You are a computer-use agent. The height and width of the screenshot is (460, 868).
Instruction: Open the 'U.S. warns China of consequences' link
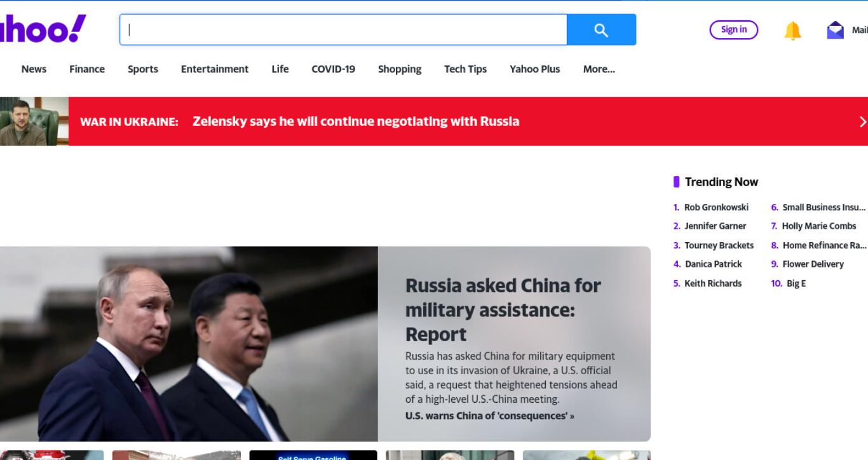point(489,416)
